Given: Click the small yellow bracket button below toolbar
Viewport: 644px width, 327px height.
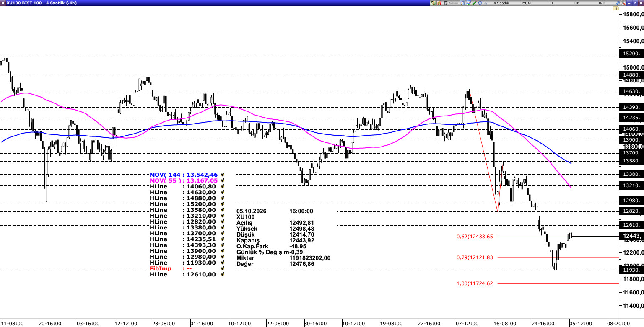Looking at the screenshot, I should tap(615, 8).
